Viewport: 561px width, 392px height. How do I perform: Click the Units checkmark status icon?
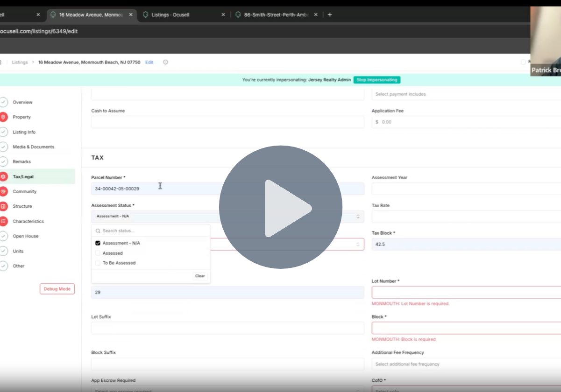3,251
